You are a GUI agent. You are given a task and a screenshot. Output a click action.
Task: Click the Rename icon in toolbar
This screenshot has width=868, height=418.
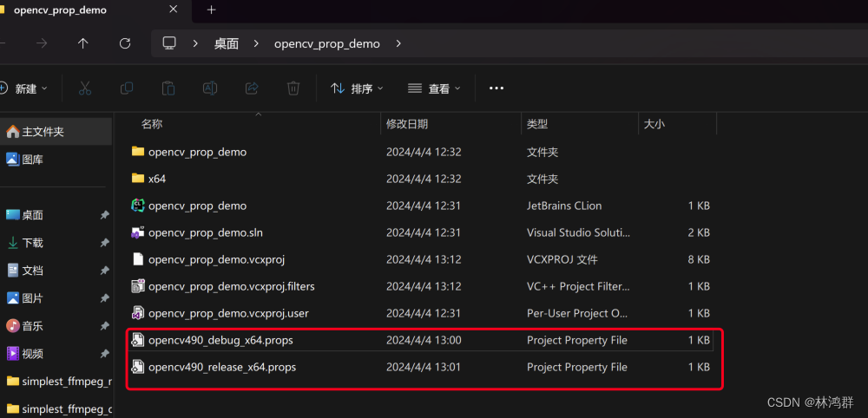coord(210,88)
